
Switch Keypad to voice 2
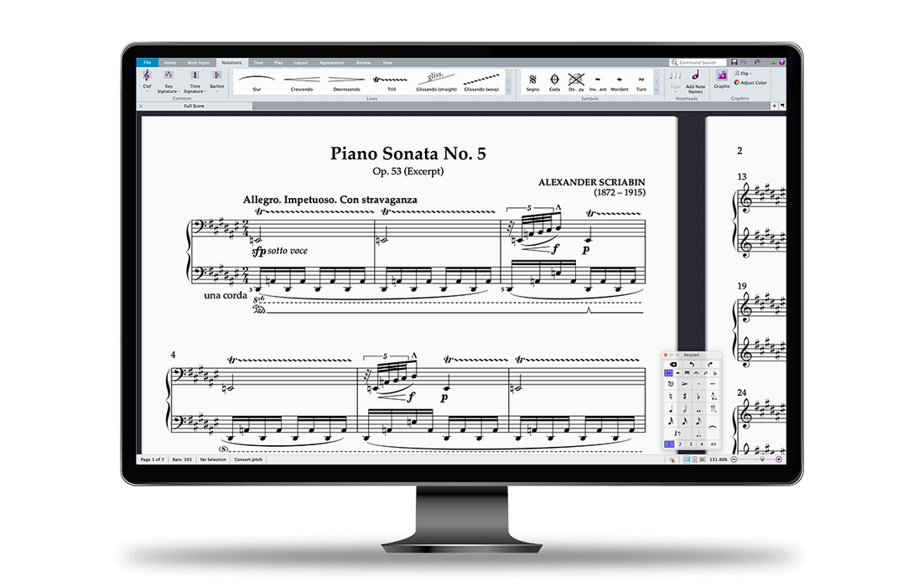click(x=679, y=444)
